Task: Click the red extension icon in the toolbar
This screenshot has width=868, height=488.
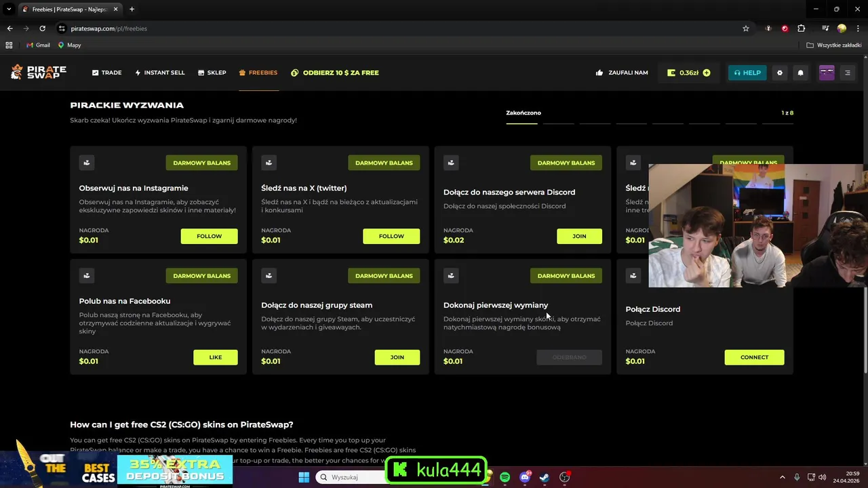Action: (x=785, y=28)
